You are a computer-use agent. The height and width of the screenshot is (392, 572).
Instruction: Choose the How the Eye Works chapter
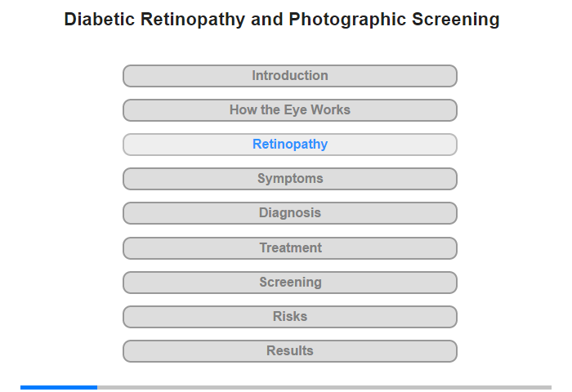[x=290, y=110]
